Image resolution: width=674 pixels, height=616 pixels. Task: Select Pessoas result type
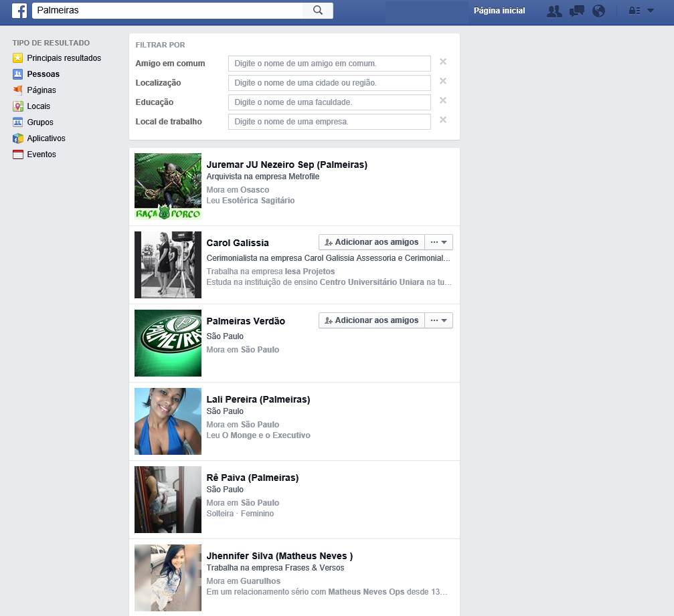[44, 74]
